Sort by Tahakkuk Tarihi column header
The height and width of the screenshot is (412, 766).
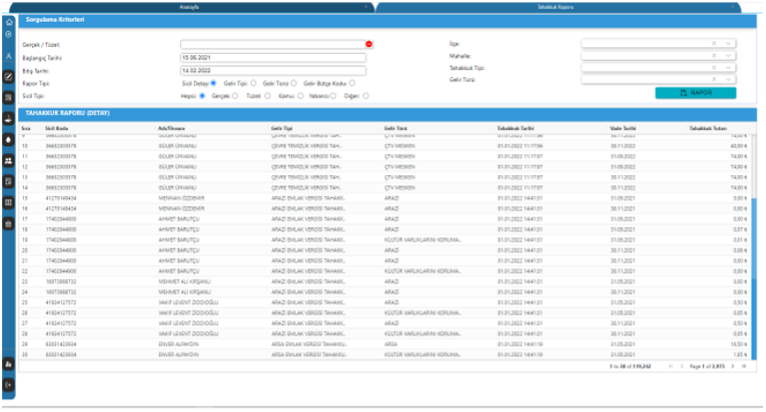coord(517,128)
